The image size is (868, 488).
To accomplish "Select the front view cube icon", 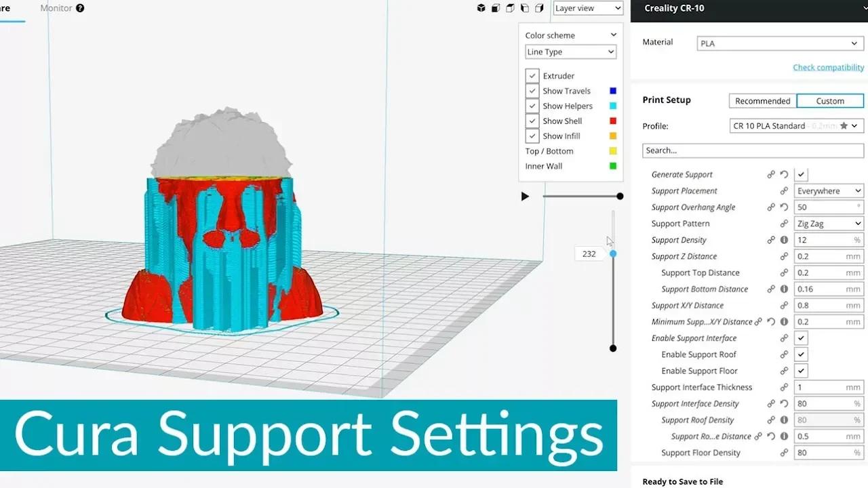I will click(496, 8).
